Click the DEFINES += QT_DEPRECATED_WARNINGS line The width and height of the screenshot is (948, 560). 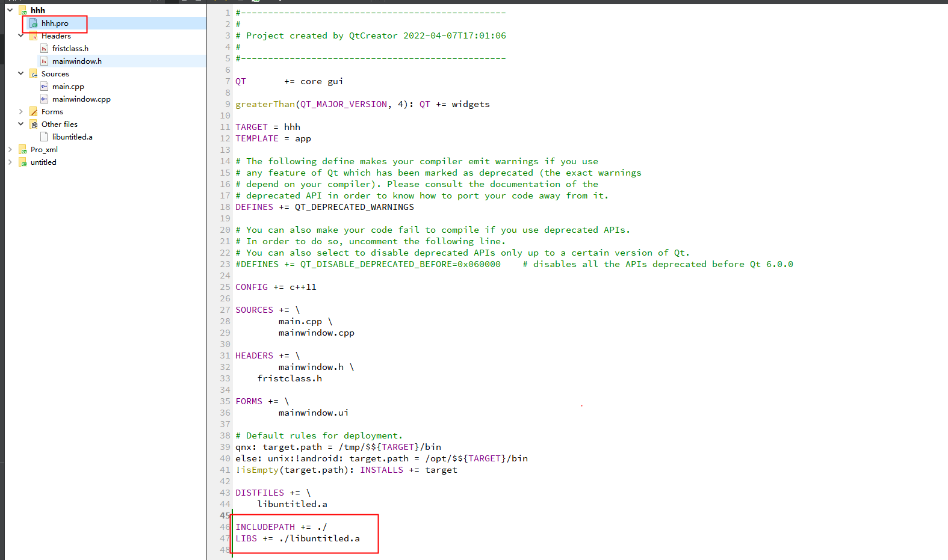coord(324,207)
